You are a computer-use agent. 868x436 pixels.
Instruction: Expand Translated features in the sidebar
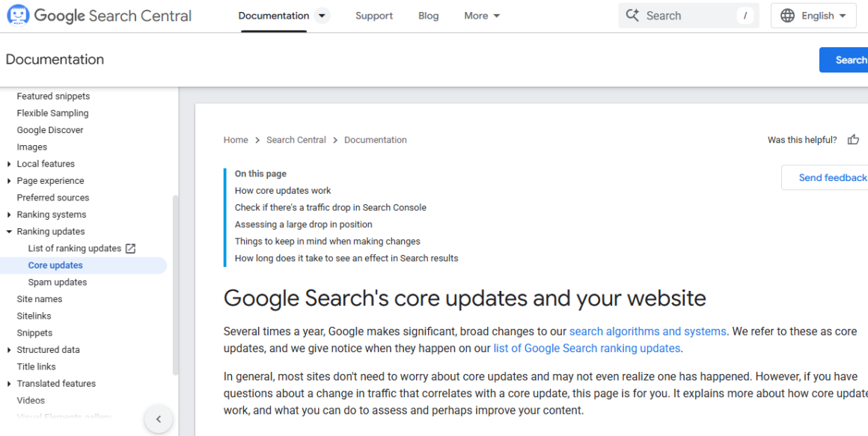point(8,383)
